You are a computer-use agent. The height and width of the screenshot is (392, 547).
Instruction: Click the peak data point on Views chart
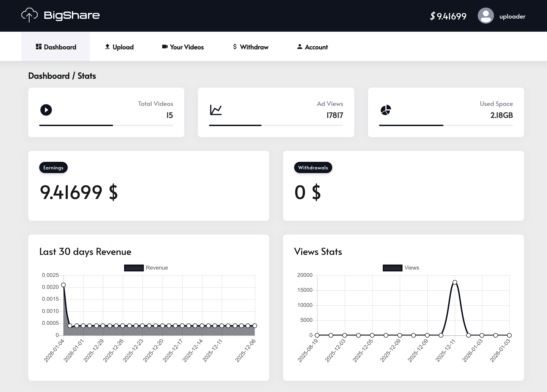point(455,282)
